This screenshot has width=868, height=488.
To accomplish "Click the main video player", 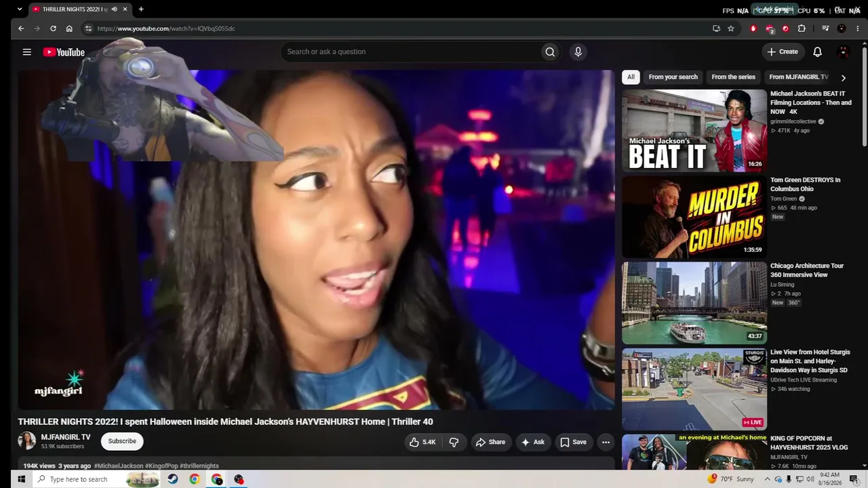I will coord(316,240).
